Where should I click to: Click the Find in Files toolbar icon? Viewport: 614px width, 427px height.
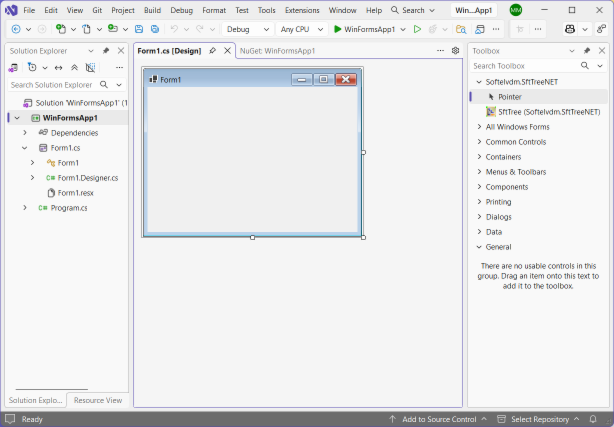point(461,29)
